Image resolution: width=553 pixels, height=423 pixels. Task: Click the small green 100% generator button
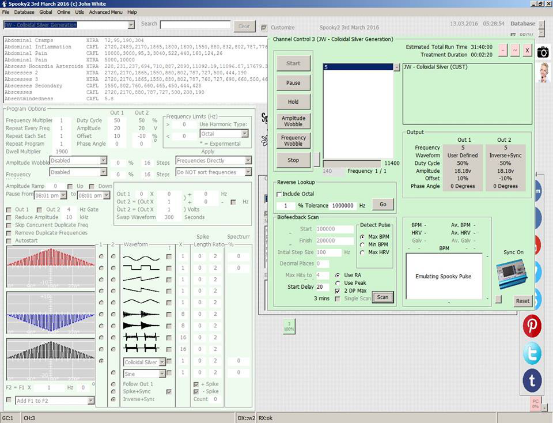click(289, 326)
